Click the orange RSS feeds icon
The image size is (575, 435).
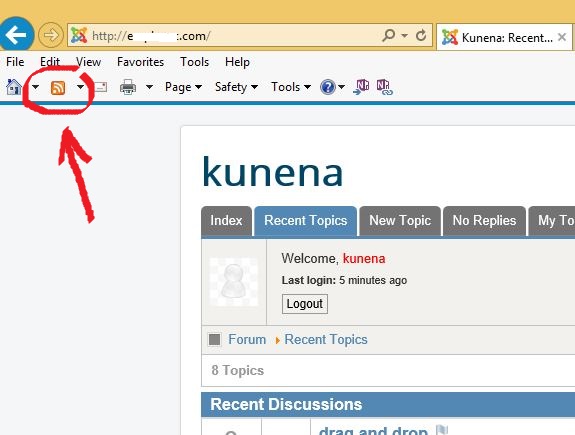[x=58, y=88]
